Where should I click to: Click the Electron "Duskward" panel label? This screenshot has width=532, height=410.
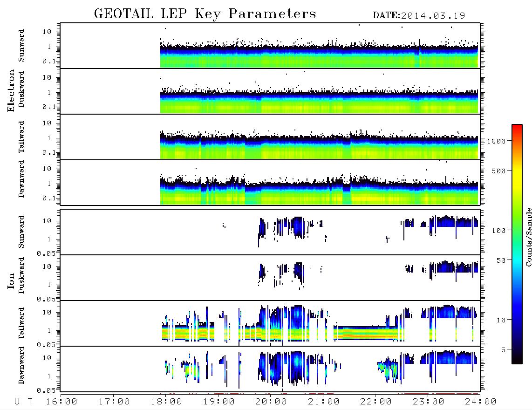point(21,89)
